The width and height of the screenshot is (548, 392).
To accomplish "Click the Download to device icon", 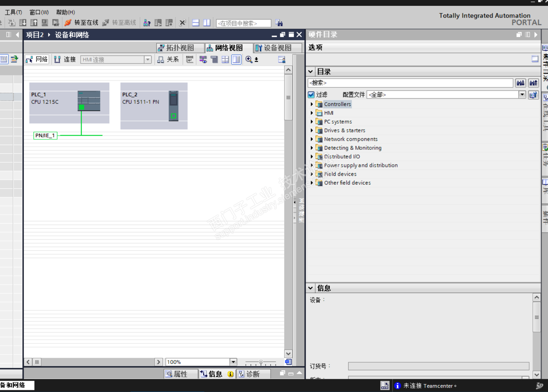I will pyautogui.click(x=23, y=23).
